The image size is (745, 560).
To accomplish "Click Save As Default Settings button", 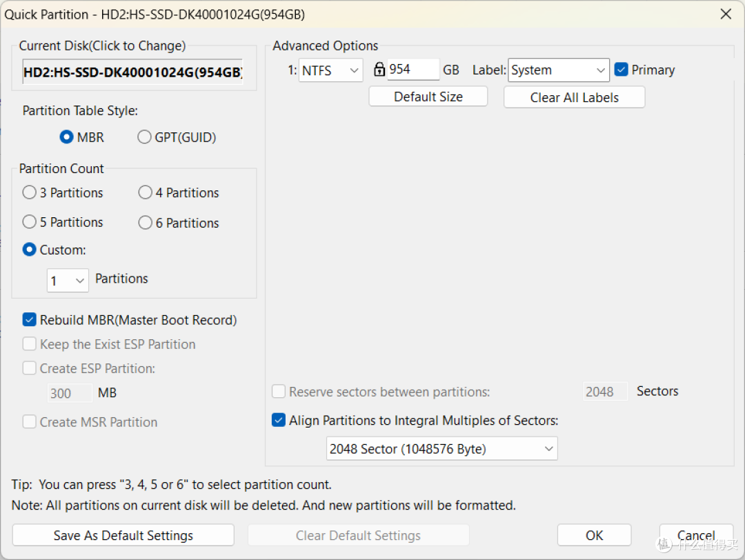I will tap(123, 535).
